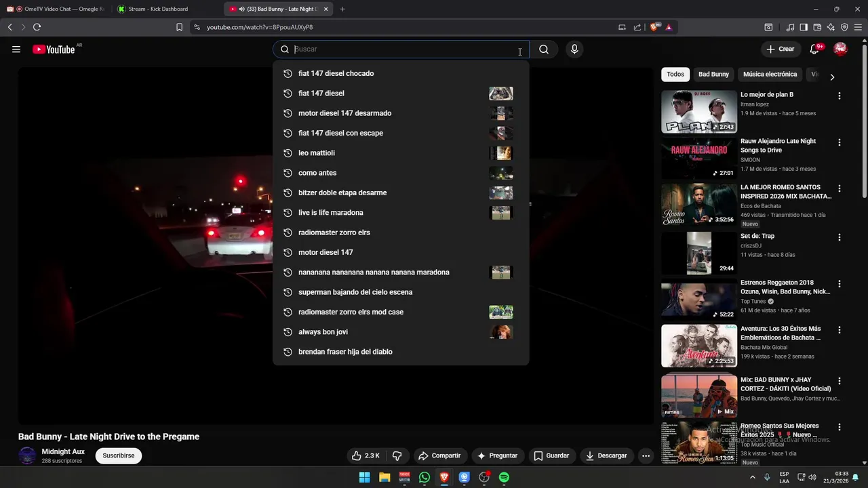Choose suggestion como antes
This screenshot has width=868, height=488.
400,173
